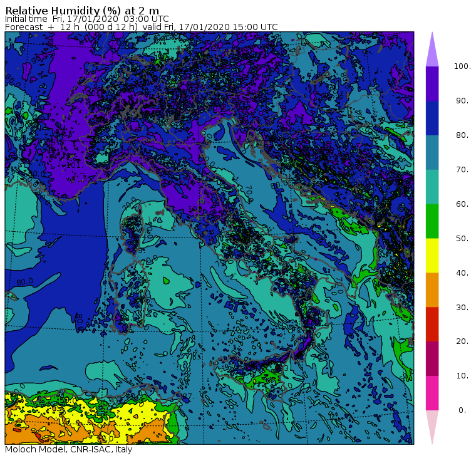Click the steel blue 70–80% legend swatch
476x458 pixels.
click(432, 152)
